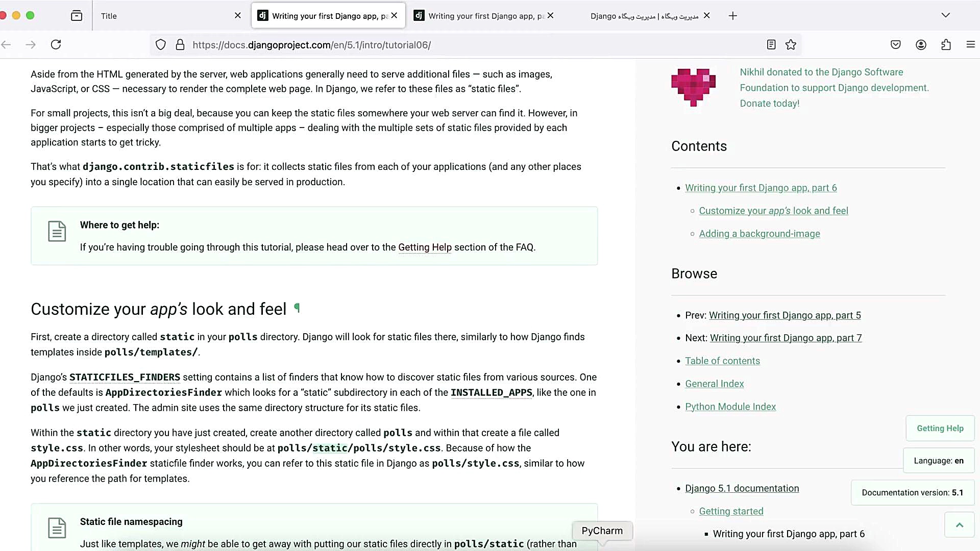
Task: Click paragraph permalink beside 'look and feel' heading
Action: [x=297, y=308]
